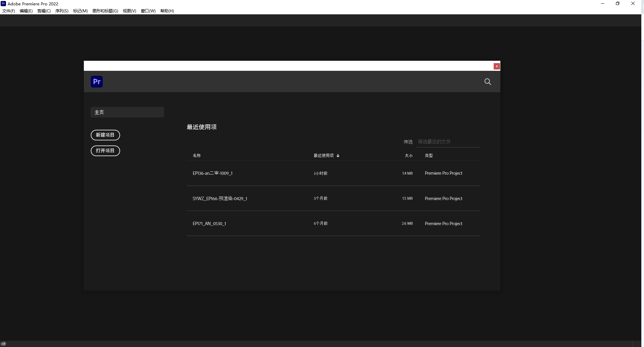644x347 pixels.
Task: Open recent project EP136-an二审-1009_1
Action: coord(212,173)
